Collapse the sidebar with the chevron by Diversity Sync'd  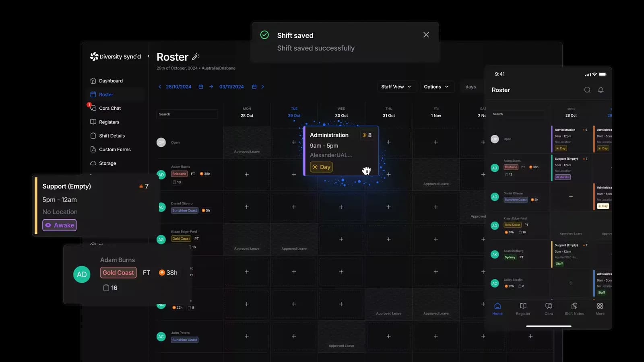tap(149, 56)
